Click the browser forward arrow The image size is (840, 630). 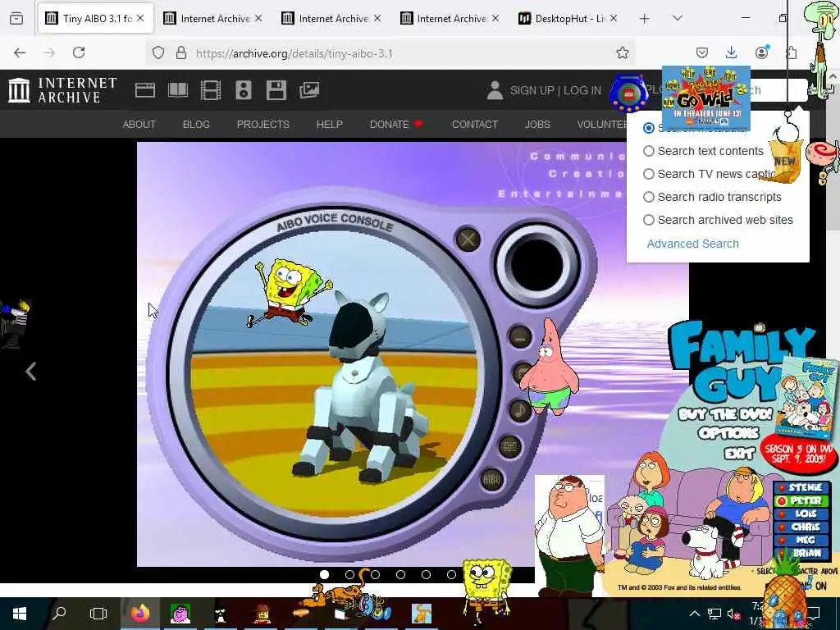tap(49, 52)
